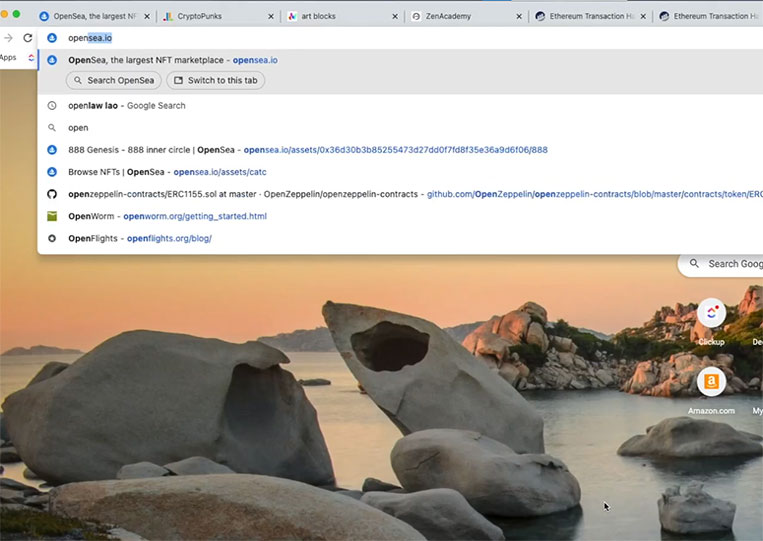Close the art blocks tab
This screenshot has width=763, height=541.
click(x=395, y=16)
